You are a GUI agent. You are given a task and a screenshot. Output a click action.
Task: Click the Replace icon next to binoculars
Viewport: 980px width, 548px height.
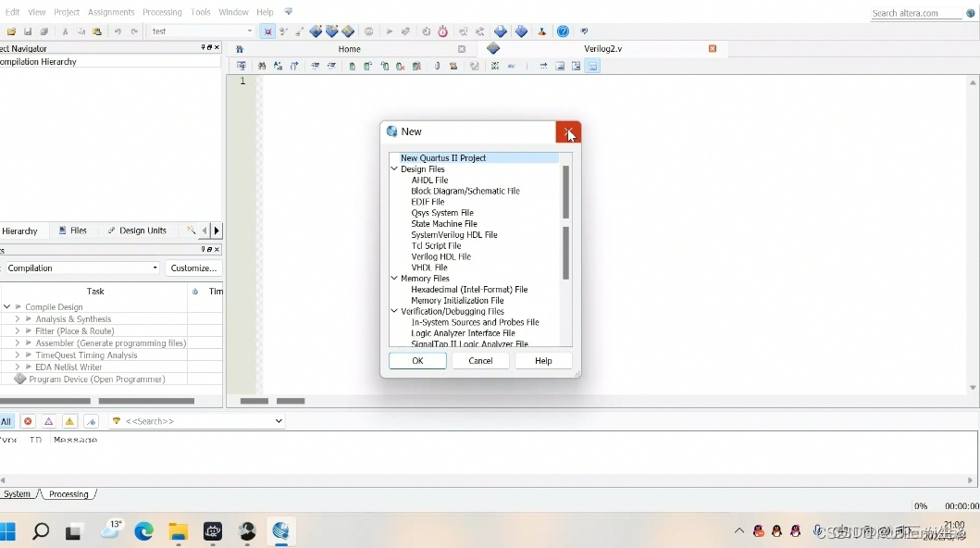[278, 66]
